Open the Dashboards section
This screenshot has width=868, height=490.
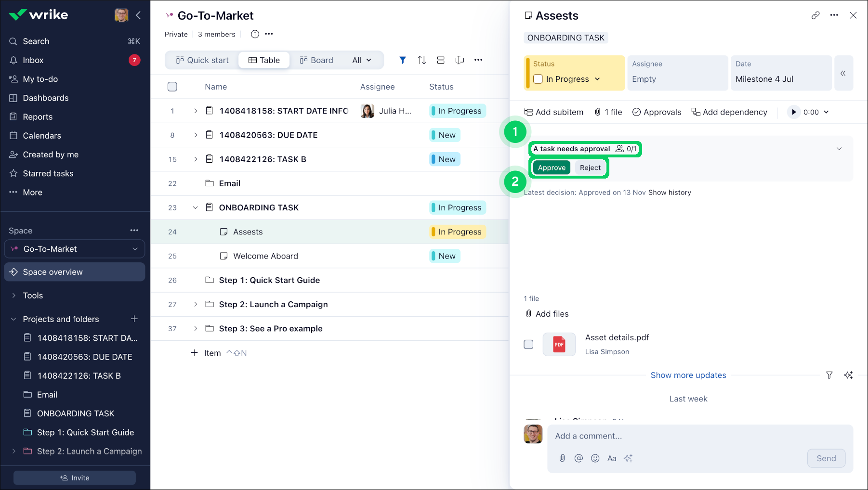[45, 98]
